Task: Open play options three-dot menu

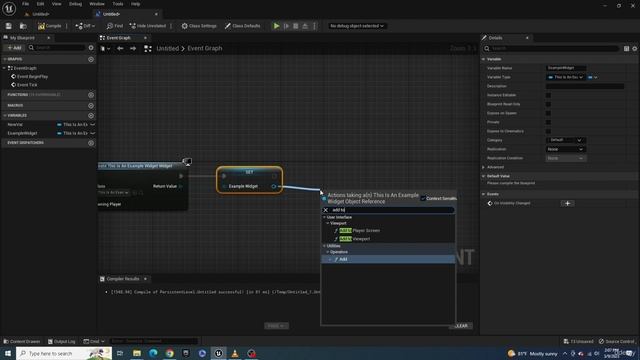Action: 314,26
